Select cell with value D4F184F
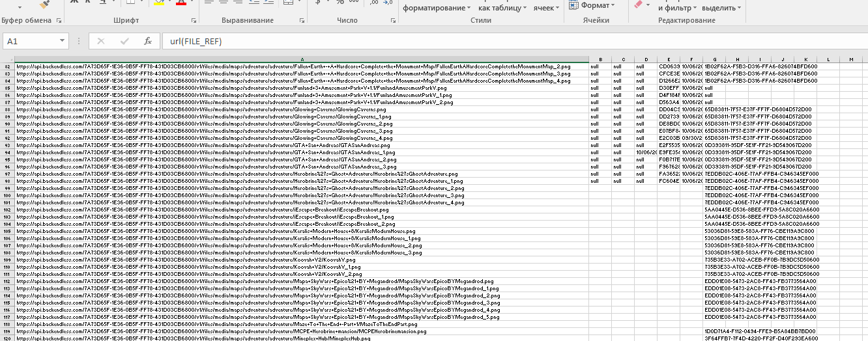Viewport: 868px width, 341px height. [669, 95]
